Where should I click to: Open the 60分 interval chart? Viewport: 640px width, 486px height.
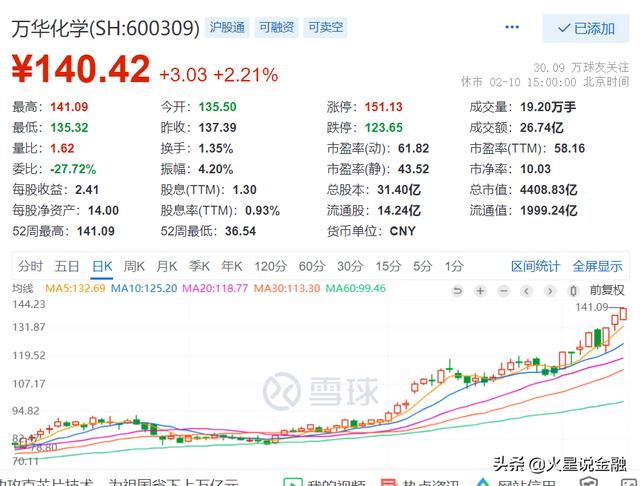click(312, 266)
